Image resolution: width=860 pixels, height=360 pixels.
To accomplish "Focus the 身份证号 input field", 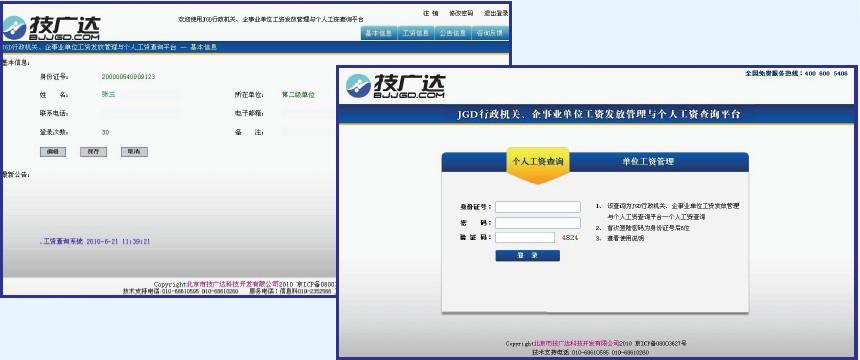I will (538, 207).
